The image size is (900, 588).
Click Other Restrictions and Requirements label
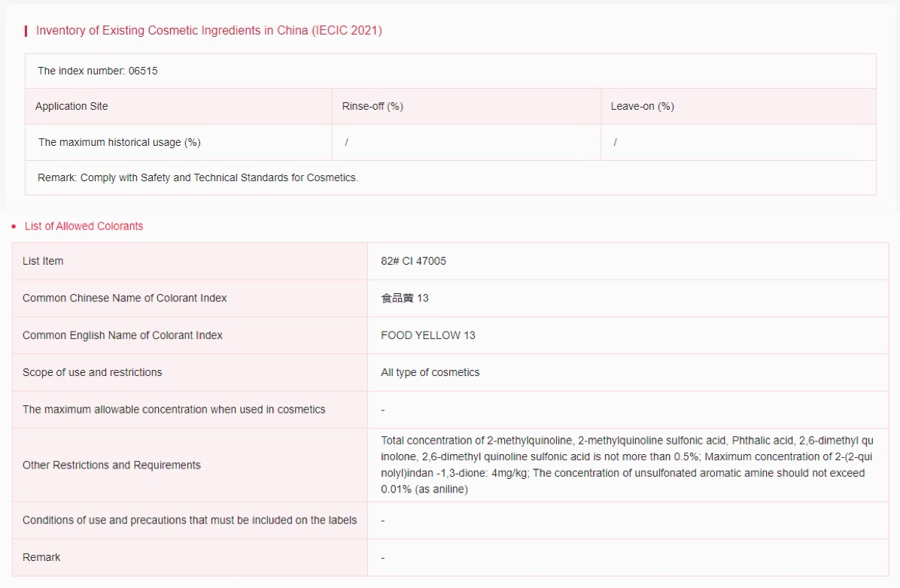[111, 465]
